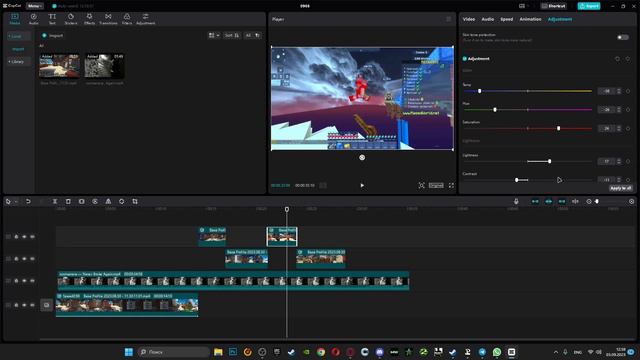Open player fullscreen mode
Screen dimensions: 640x360
click(x=451, y=185)
